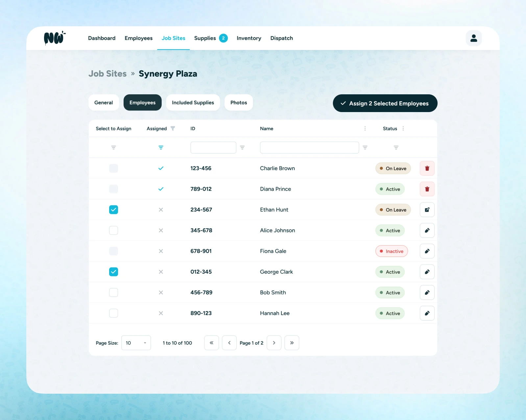Image resolution: width=526 pixels, height=420 pixels.
Task: Select Hannah Lee's checkbox
Action: coord(113,313)
